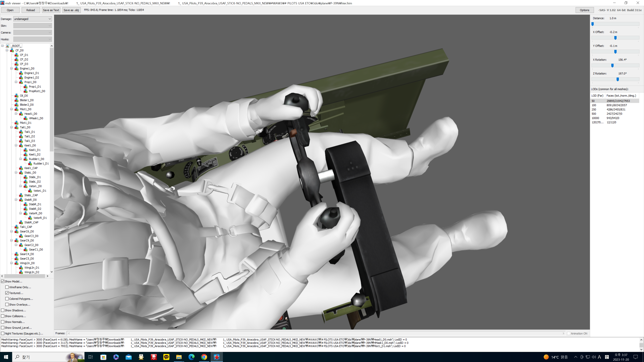
Task: Click File Explorer icon in taskbar
Action: (179, 357)
